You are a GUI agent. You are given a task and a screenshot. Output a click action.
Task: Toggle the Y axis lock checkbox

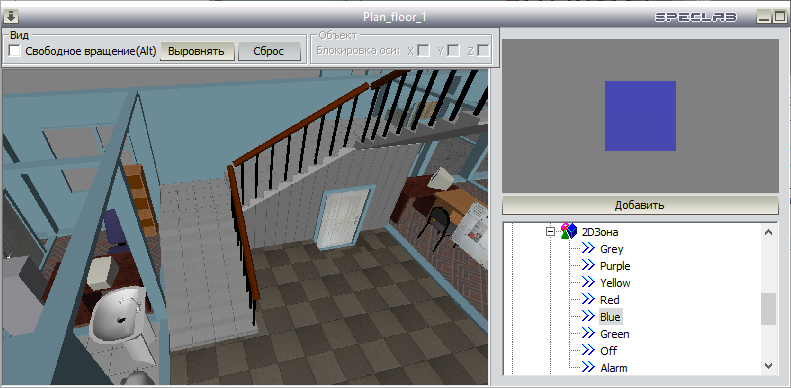click(454, 50)
